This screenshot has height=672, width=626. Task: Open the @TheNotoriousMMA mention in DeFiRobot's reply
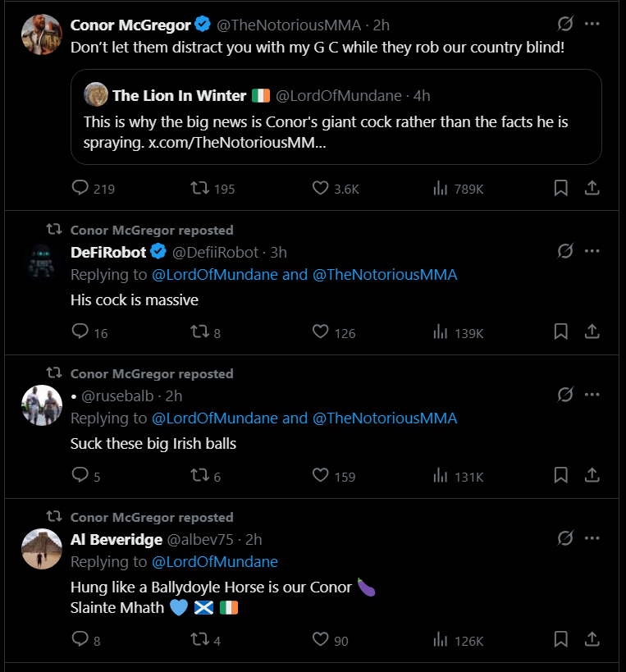[385, 275]
